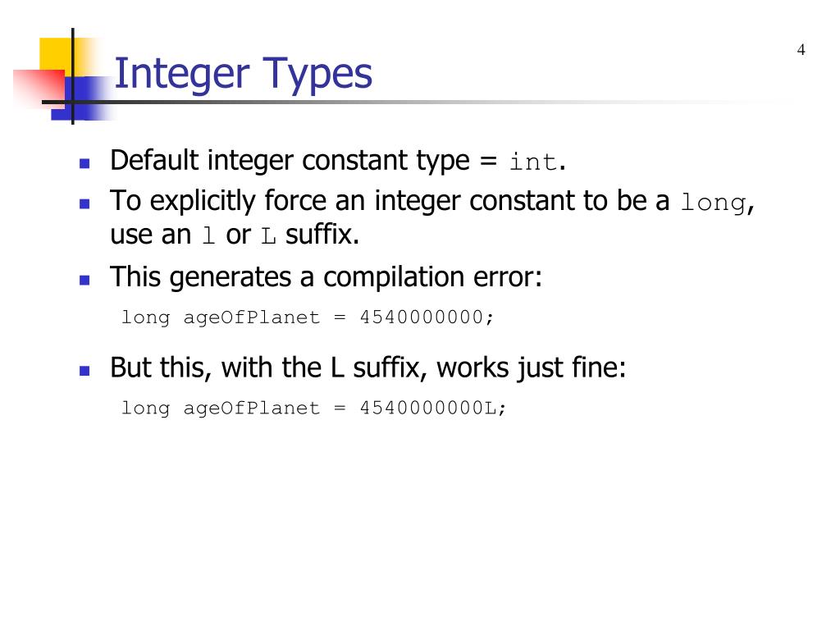Click the text 'compilation error:'

(x=432, y=278)
